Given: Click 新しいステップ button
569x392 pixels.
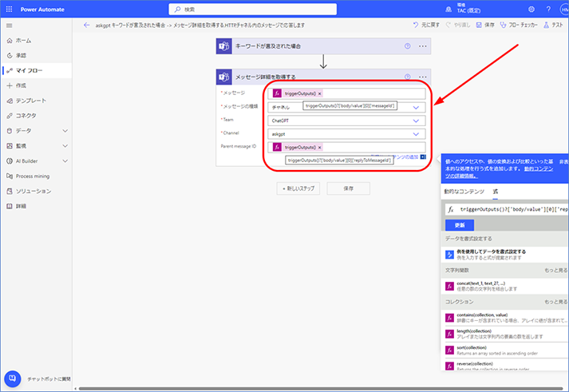Looking at the screenshot, I should click(x=298, y=188).
